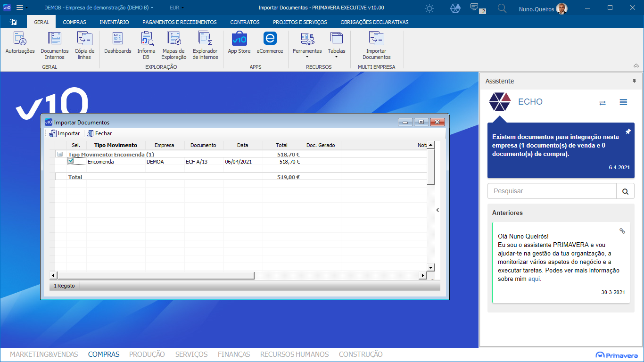Pin the Assistente panel
This screenshot has height=362, width=644.
634,81
